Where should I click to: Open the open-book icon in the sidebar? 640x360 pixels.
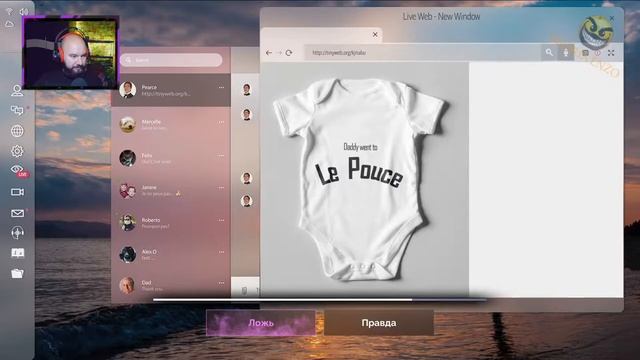point(17,253)
